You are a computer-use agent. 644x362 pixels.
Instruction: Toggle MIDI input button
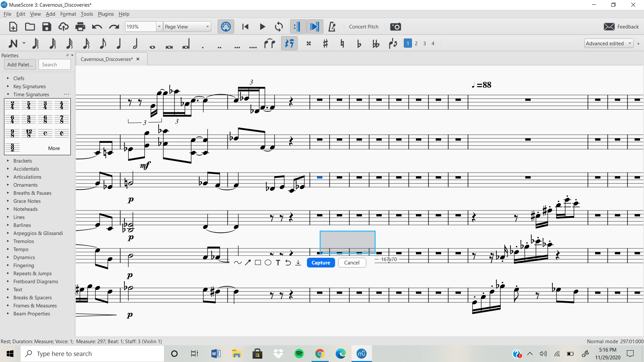click(x=226, y=27)
